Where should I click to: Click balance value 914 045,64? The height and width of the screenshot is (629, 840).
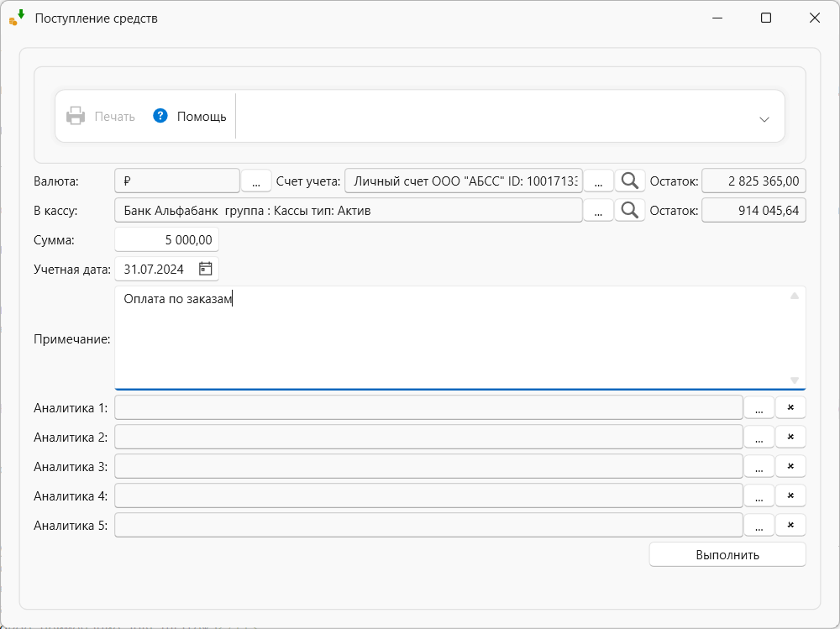753,211
